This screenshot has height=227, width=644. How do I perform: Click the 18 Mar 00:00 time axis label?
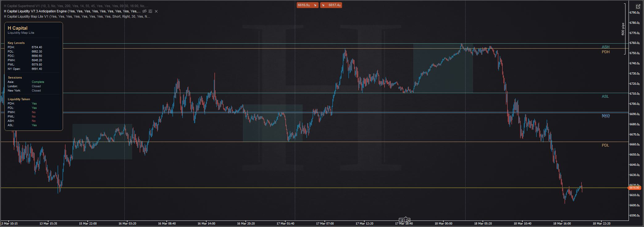[443, 224]
